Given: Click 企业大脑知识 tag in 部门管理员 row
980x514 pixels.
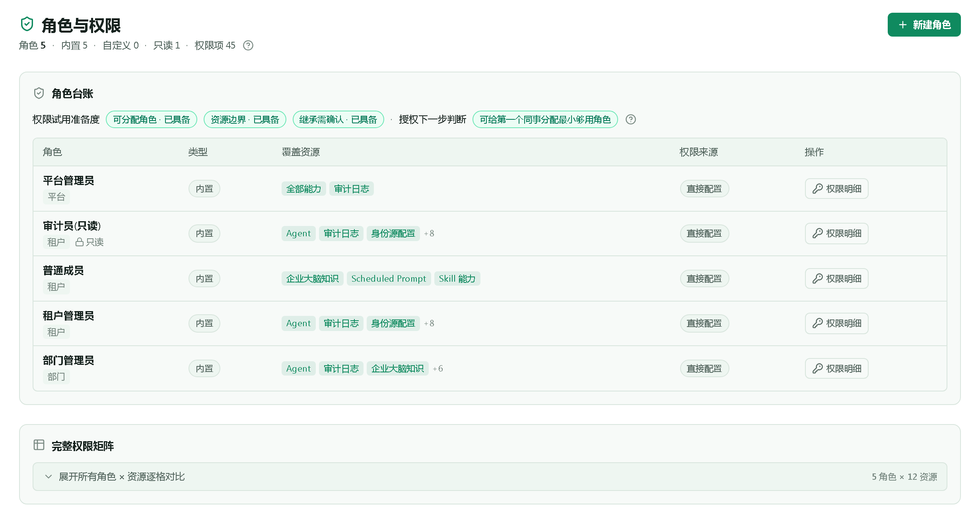Looking at the screenshot, I should pos(397,368).
